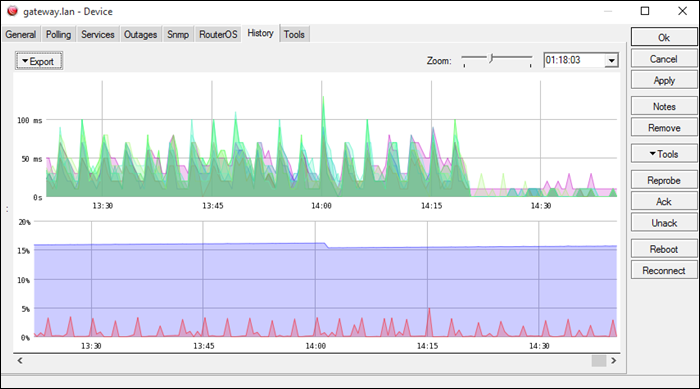Click the Remove button
This screenshot has height=389, width=700.
coord(664,128)
